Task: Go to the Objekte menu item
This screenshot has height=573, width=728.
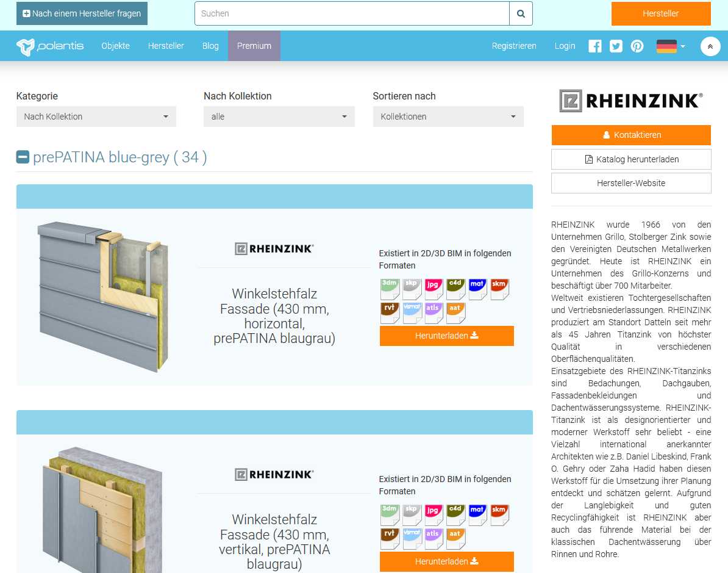Action: coord(115,46)
